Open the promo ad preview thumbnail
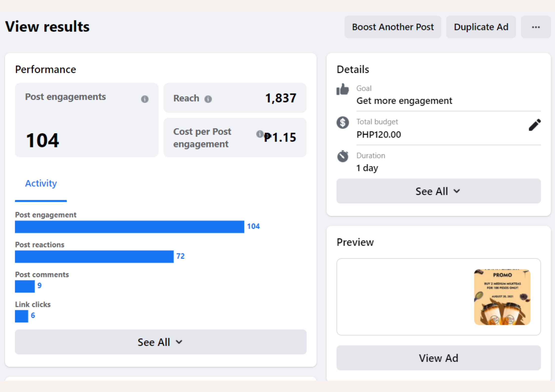The width and height of the screenshot is (555, 392). (502, 297)
